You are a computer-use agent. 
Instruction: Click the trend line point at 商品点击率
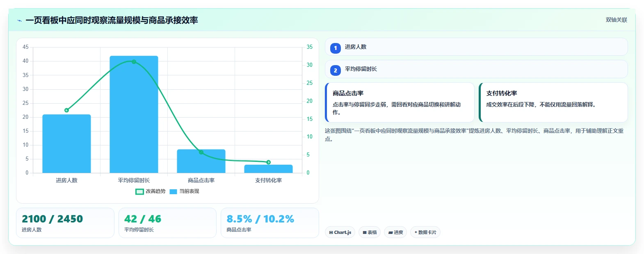coord(201,152)
